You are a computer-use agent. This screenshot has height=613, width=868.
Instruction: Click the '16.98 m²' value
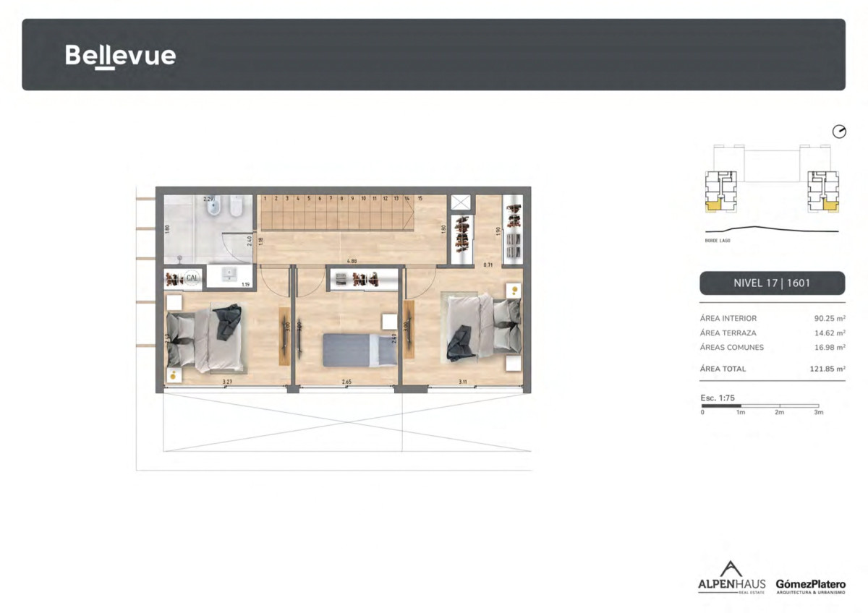pos(830,348)
